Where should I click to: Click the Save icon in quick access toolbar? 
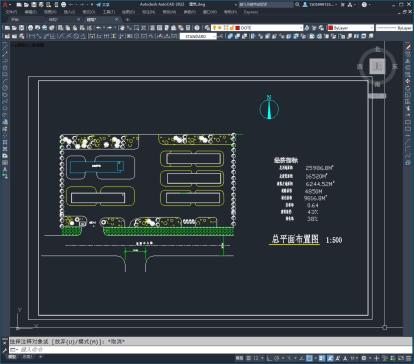34,5
